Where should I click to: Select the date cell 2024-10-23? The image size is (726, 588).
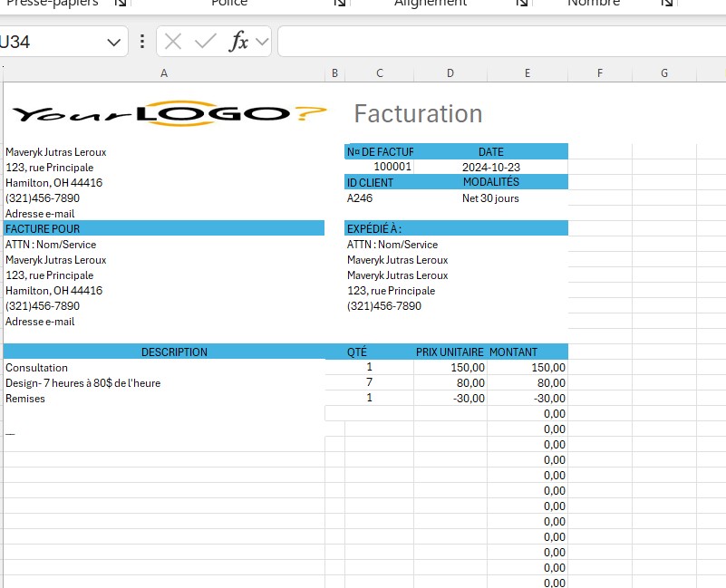pyautogui.click(x=490, y=168)
